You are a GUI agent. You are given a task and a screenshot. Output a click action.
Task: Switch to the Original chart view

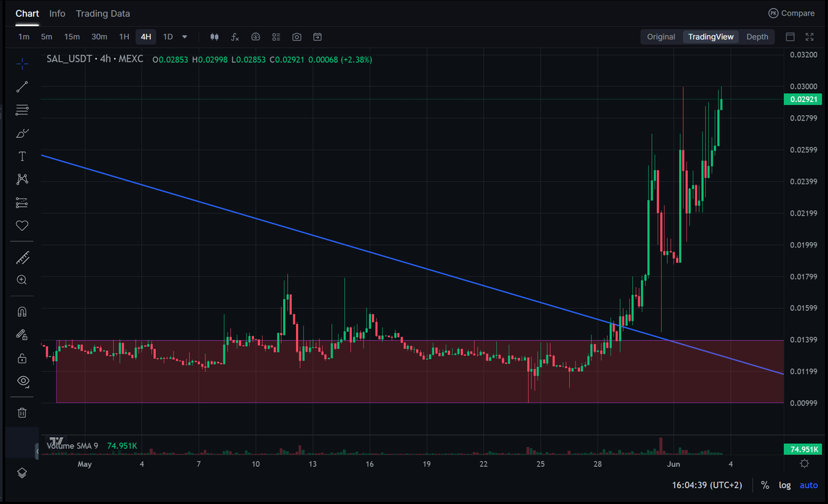[x=661, y=37]
